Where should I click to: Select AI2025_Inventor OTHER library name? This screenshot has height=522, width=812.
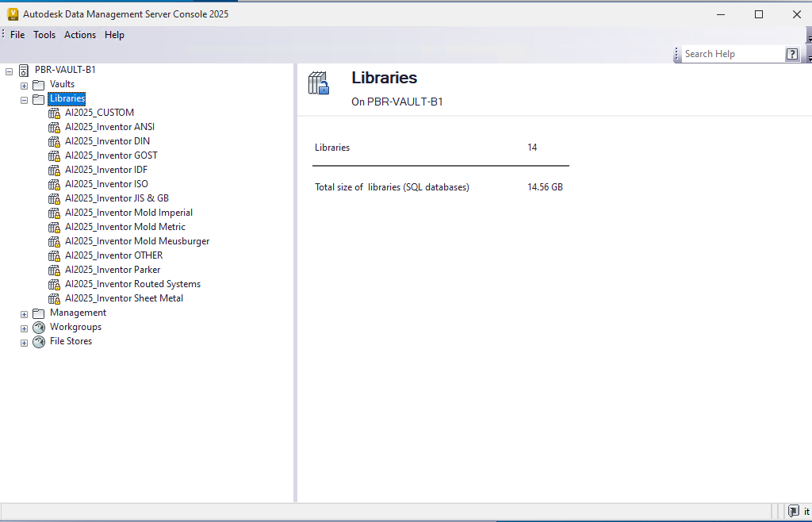point(114,255)
